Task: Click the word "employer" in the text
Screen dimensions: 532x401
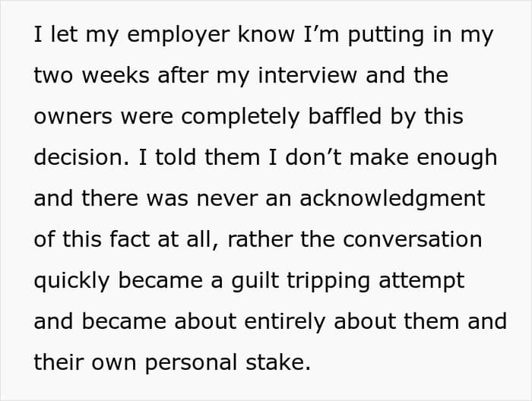Action: 179,35
